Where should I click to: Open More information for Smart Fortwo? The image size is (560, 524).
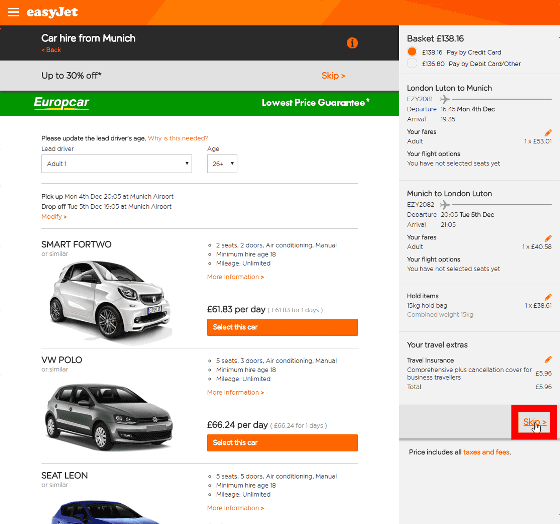[235, 277]
